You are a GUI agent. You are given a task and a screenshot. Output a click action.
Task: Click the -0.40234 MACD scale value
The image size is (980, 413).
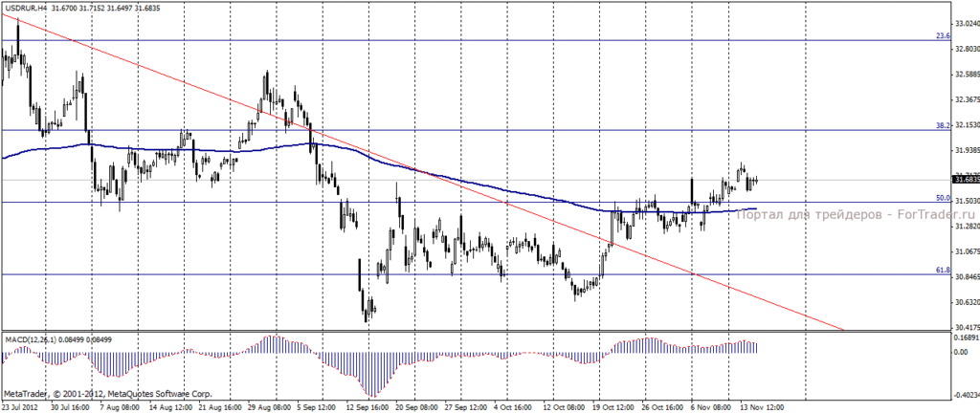tap(967, 394)
